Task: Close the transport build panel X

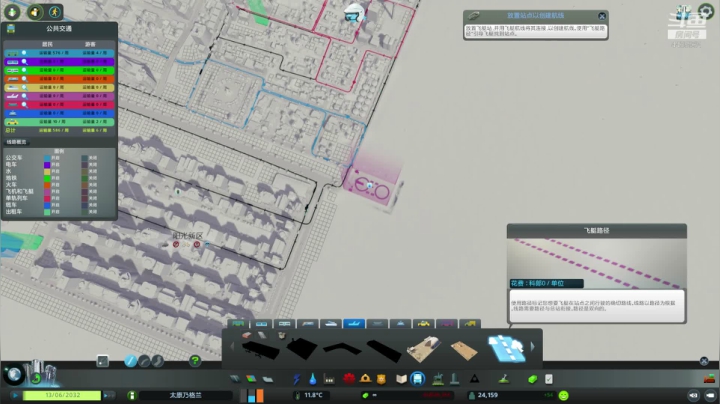Action: (x=704, y=361)
